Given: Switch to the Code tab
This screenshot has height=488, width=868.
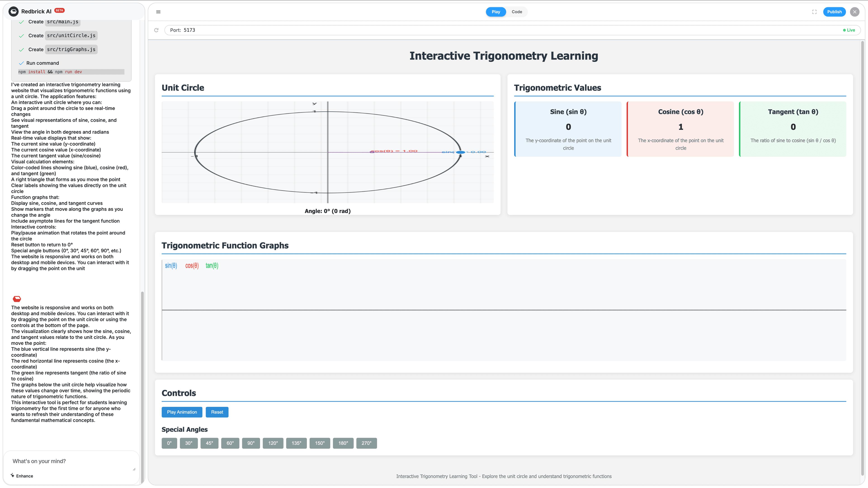Looking at the screenshot, I should [517, 12].
